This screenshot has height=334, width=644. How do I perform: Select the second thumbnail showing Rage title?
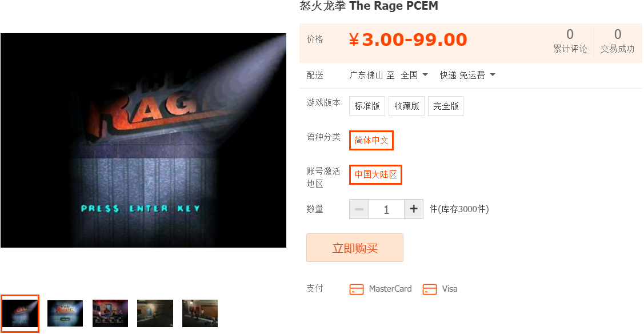point(65,313)
